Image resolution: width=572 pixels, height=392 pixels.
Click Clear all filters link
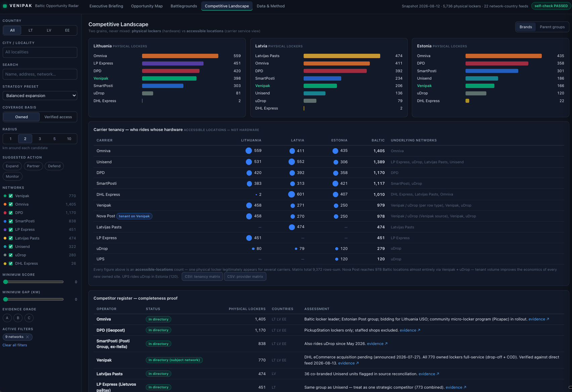coord(15,345)
